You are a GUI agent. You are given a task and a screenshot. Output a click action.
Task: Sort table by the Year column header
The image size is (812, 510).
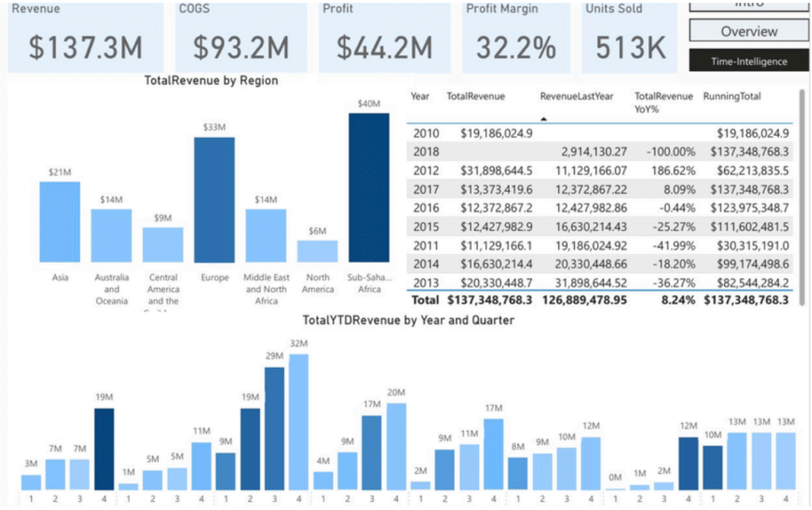coord(420,97)
